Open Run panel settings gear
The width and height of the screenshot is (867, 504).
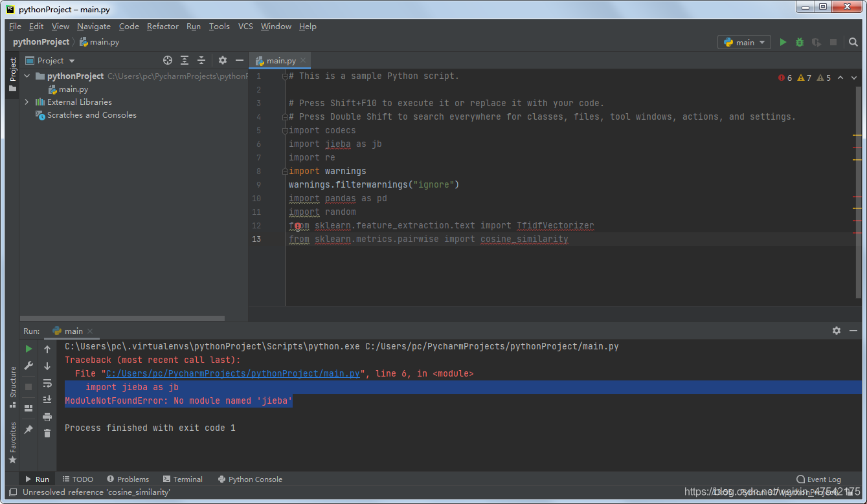[x=837, y=331]
